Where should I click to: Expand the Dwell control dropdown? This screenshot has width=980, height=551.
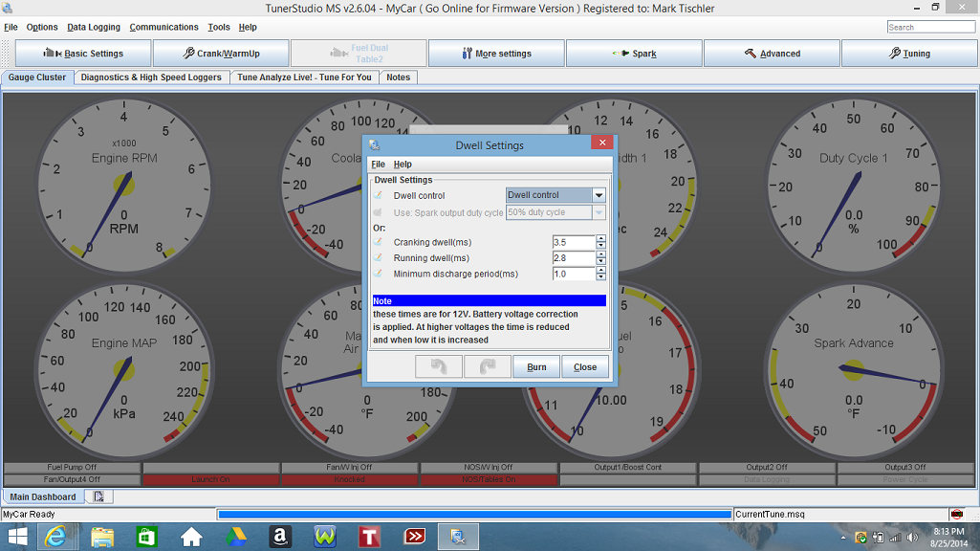click(x=599, y=195)
